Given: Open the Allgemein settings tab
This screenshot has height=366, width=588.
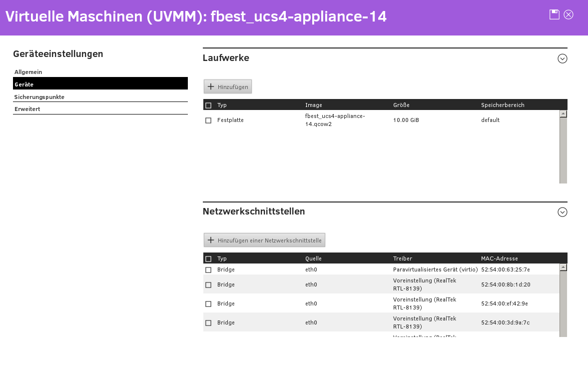Looking at the screenshot, I should (28, 72).
